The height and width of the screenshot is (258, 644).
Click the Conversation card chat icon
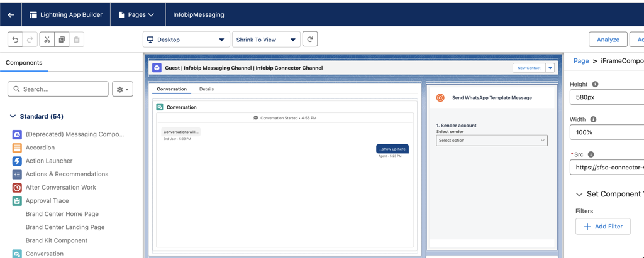point(160,107)
